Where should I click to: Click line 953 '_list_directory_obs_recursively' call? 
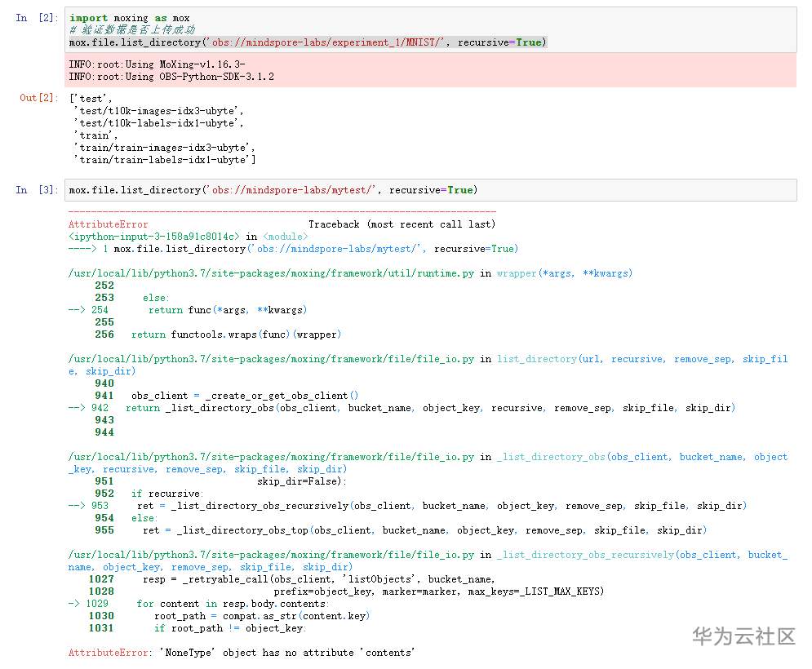tap(441, 506)
